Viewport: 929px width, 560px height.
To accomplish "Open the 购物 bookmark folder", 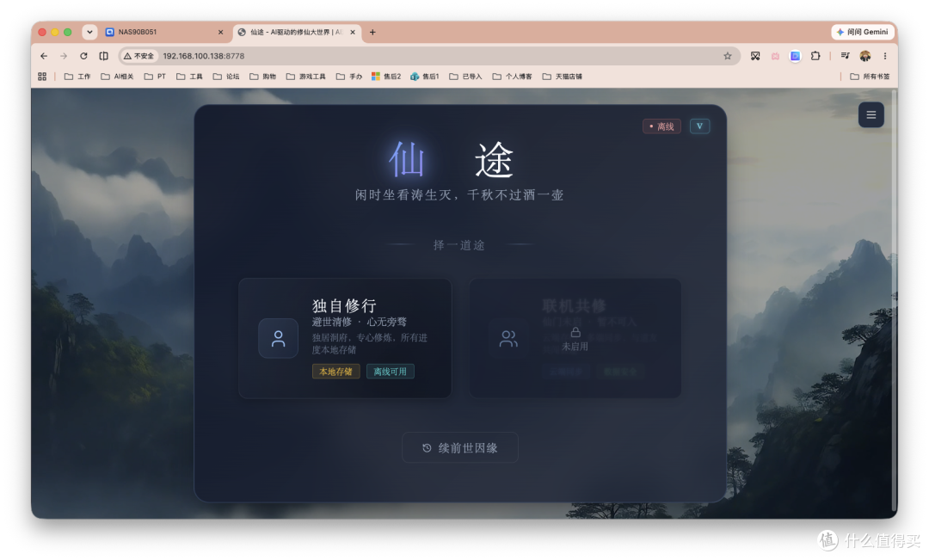I will [263, 77].
